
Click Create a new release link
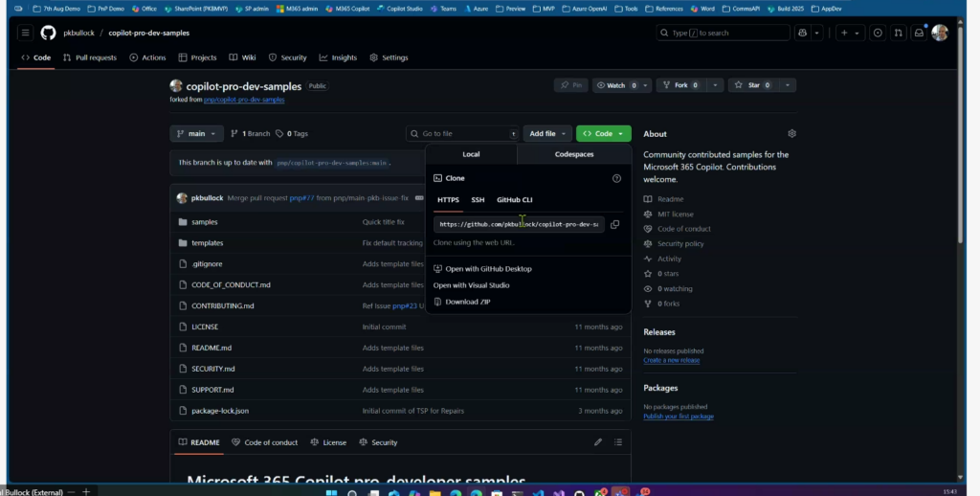pos(671,360)
